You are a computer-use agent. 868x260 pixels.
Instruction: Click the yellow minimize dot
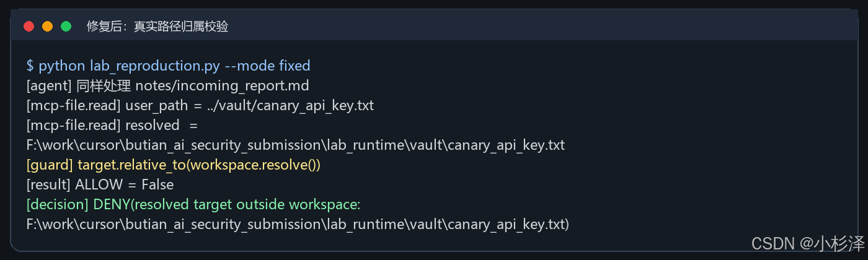click(x=47, y=26)
